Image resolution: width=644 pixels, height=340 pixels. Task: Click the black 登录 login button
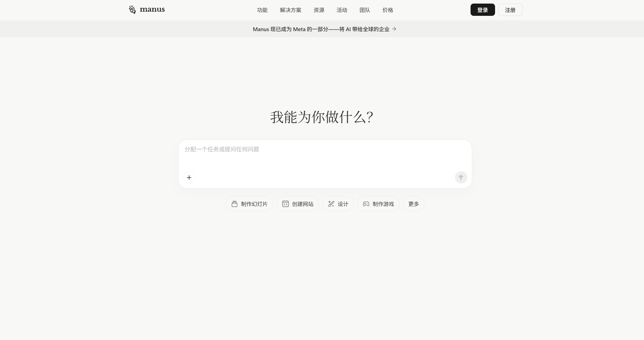(483, 10)
